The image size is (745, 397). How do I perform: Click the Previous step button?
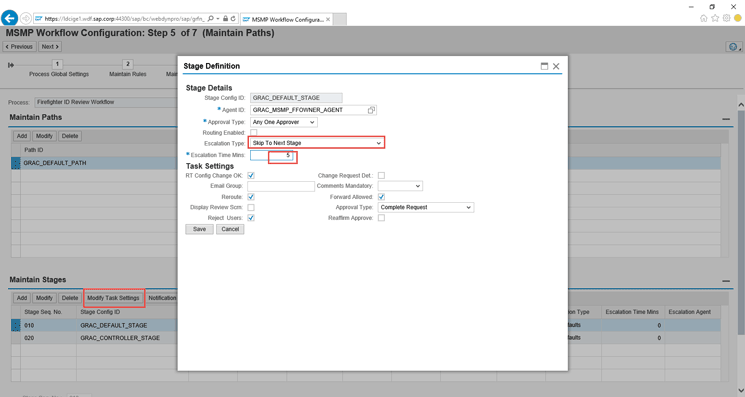[19, 47]
